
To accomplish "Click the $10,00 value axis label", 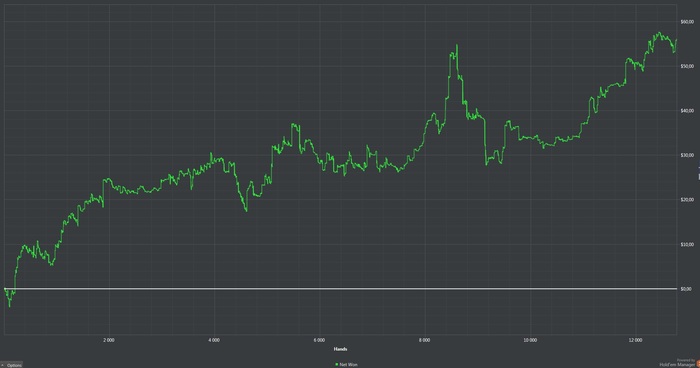I will (687, 244).
